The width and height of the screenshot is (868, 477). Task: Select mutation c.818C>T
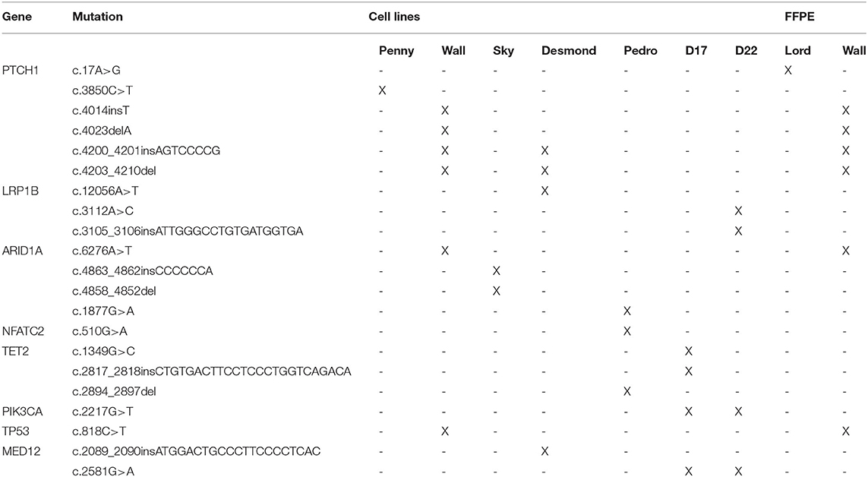tap(99, 431)
